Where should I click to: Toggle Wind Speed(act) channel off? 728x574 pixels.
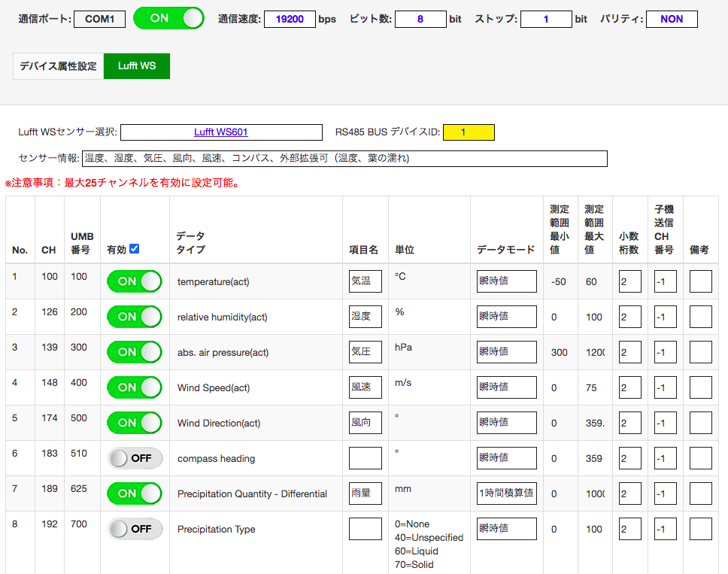135,387
